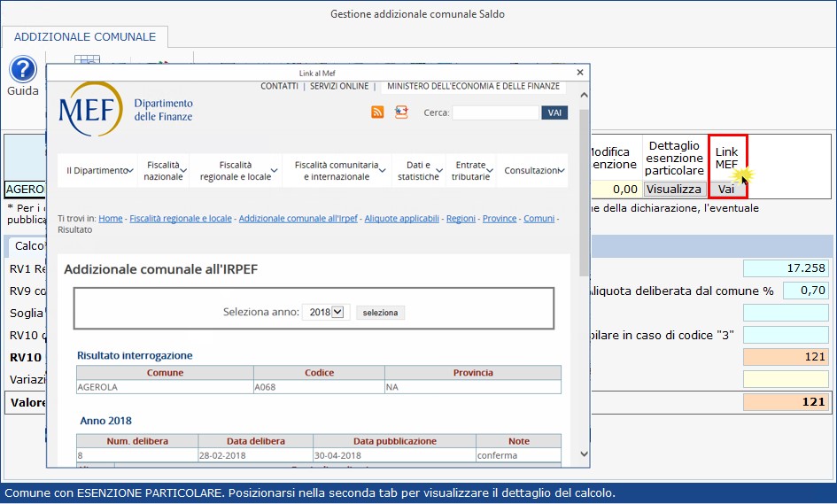Click into the Cerca search field

coord(495,112)
